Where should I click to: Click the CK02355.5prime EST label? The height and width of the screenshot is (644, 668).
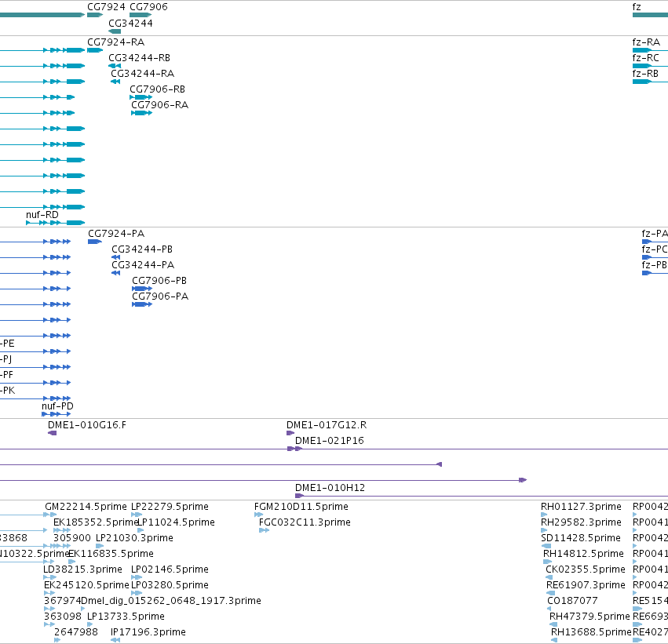point(586,570)
